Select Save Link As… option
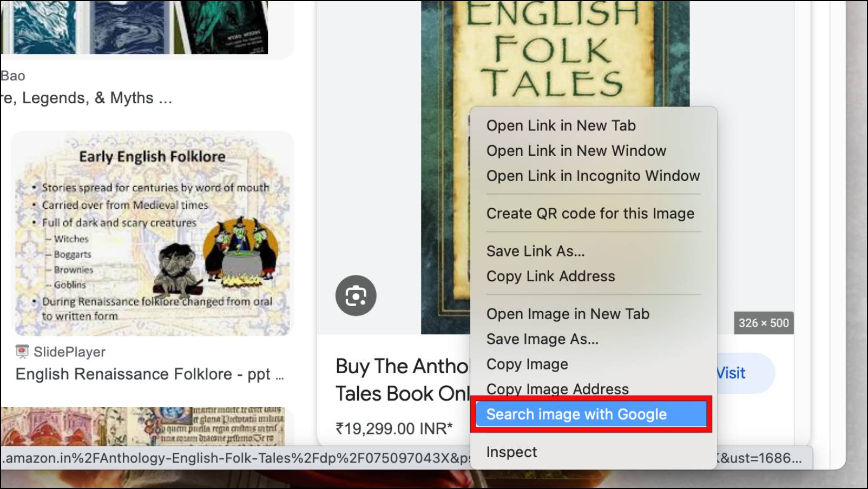Viewport: 868px width, 489px height. 535,251
